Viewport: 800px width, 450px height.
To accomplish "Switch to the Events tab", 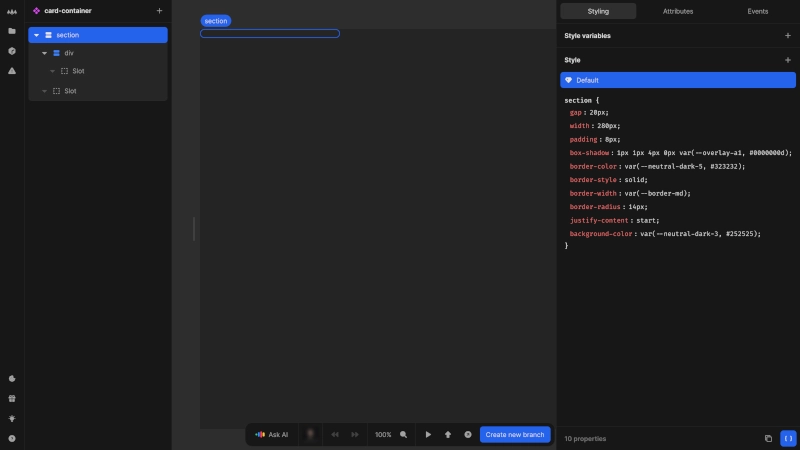I will tap(758, 11).
